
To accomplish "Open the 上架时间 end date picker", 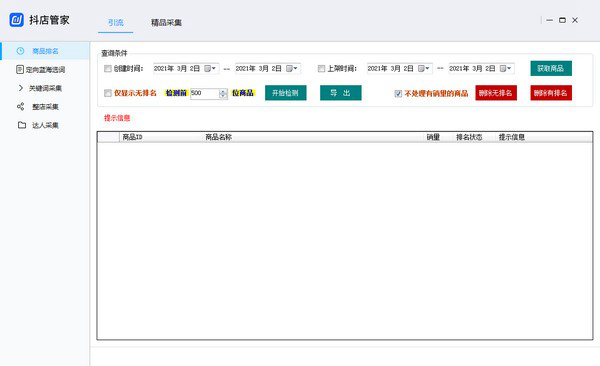I will coord(505,69).
